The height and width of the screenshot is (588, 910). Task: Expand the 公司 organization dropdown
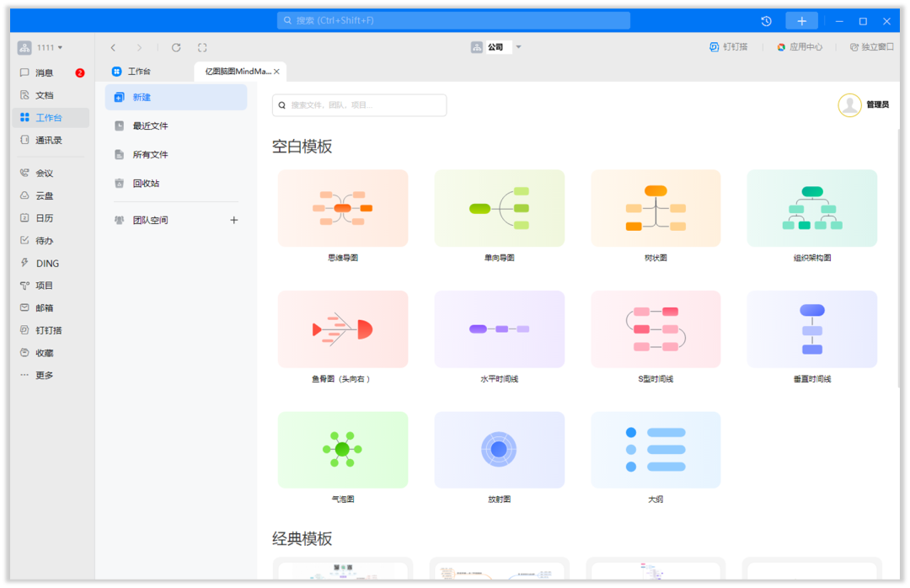click(519, 47)
